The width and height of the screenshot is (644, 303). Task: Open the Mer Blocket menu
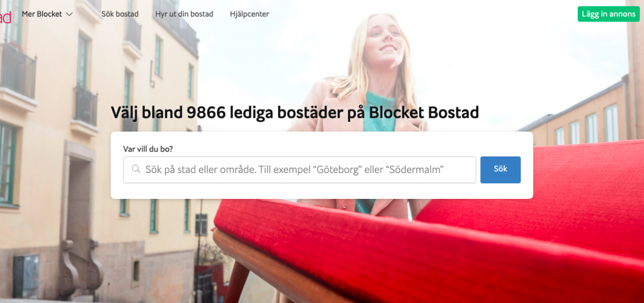[47, 14]
